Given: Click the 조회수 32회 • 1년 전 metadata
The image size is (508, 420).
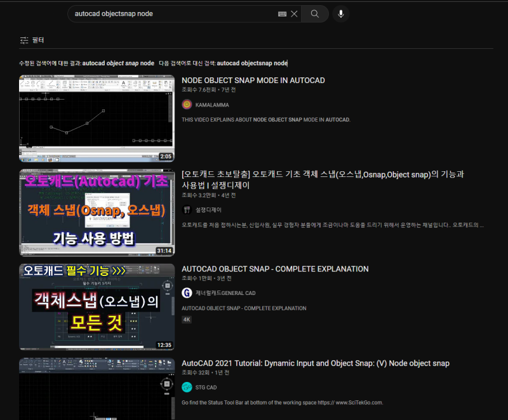Looking at the screenshot, I should click(x=205, y=372).
